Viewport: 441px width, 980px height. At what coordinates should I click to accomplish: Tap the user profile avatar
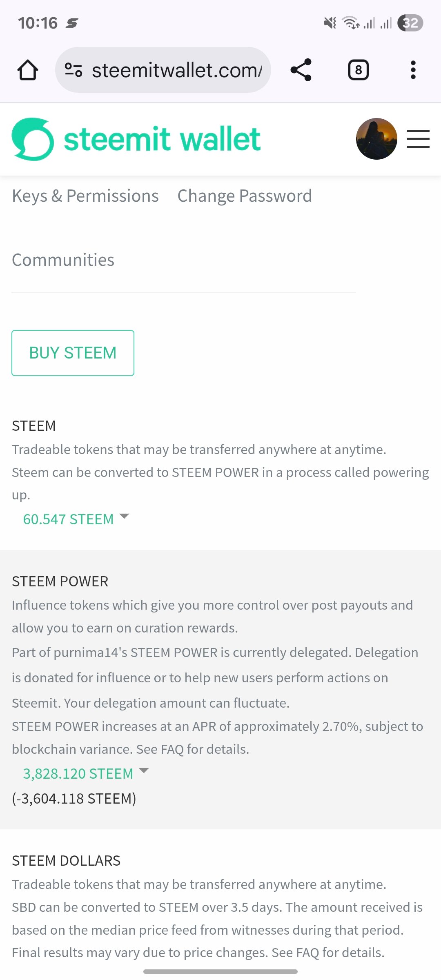pyautogui.click(x=376, y=139)
